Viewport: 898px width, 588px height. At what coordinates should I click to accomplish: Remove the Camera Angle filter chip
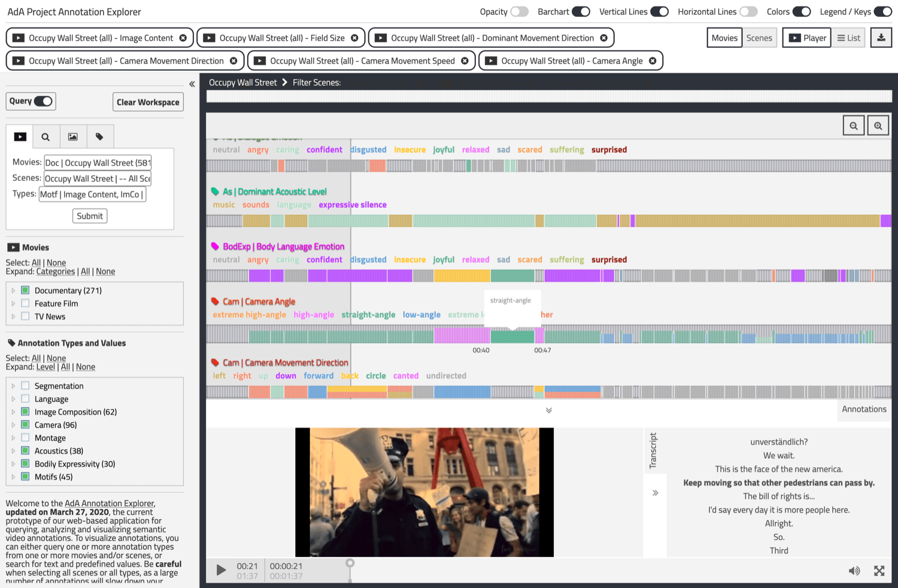654,60
